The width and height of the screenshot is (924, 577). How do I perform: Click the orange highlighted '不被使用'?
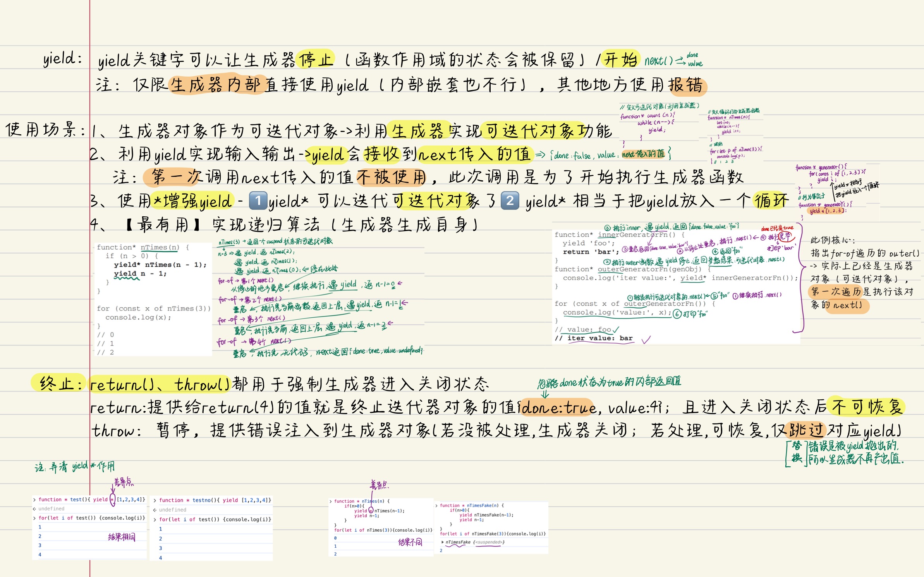pyautogui.click(x=392, y=177)
